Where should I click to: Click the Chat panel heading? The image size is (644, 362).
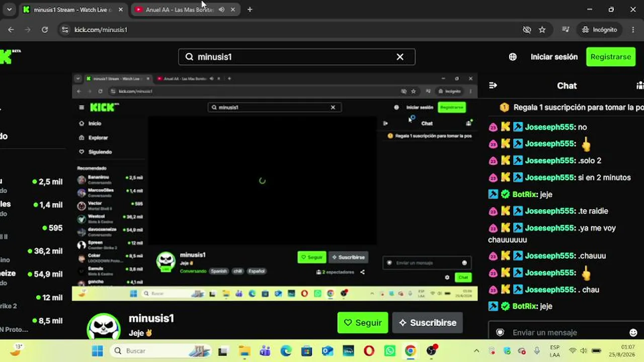(567, 85)
